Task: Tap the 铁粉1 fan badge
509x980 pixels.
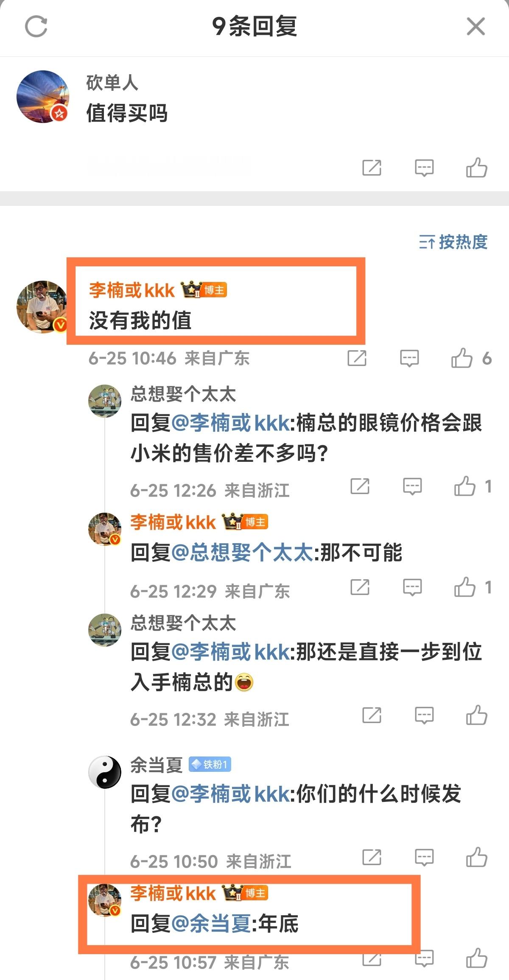Action: (210, 764)
